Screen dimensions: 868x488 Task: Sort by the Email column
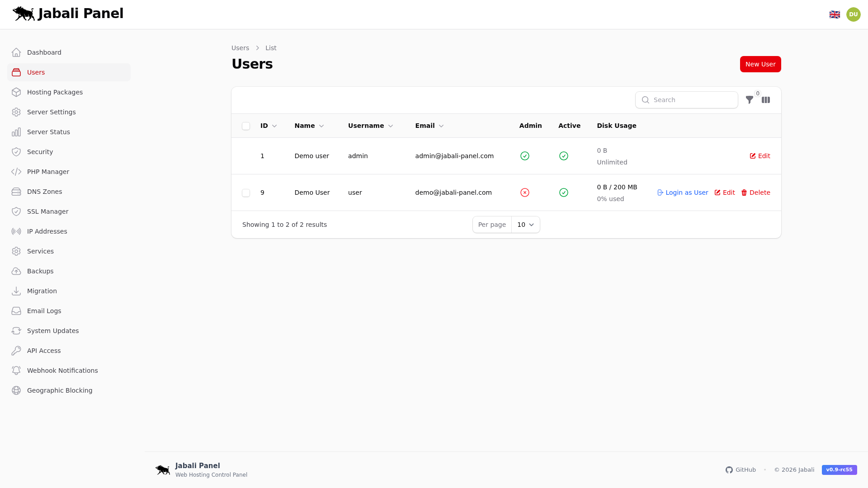click(x=429, y=126)
